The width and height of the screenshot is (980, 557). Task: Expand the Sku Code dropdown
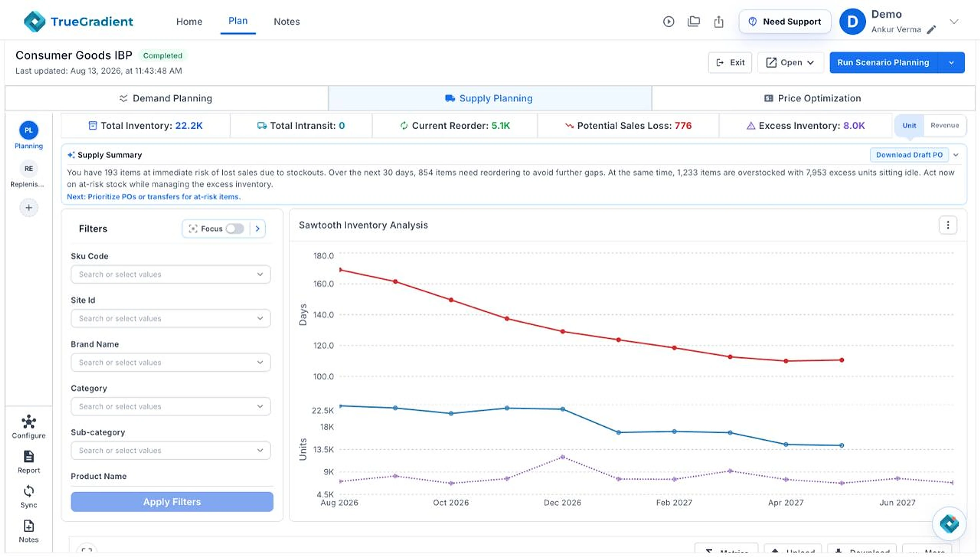pyautogui.click(x=170, y=274)
